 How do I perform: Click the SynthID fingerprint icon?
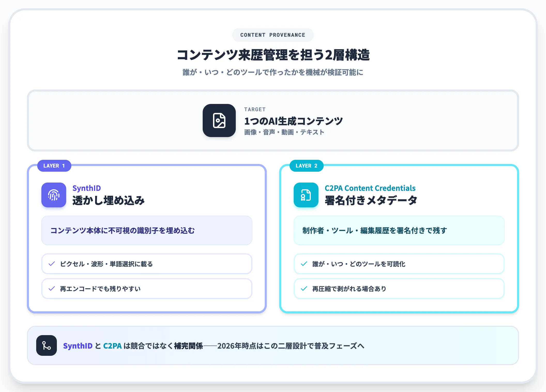[54, 195]
